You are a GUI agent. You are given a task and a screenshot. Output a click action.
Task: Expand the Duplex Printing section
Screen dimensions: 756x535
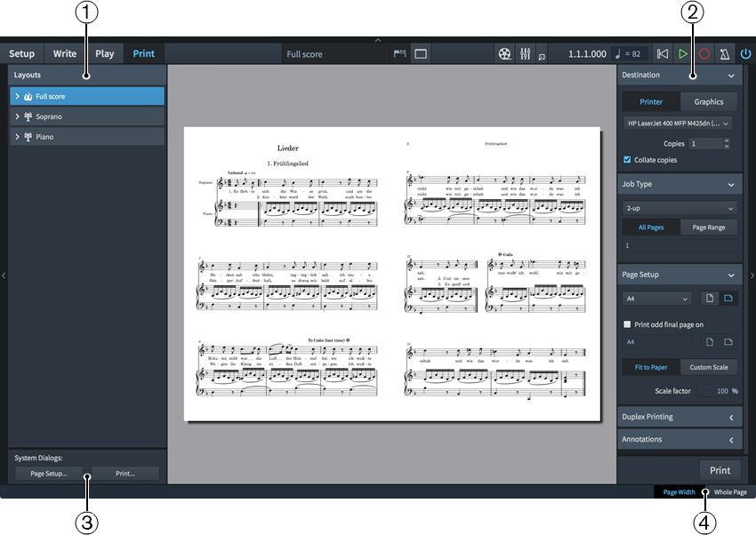[x=679, y=417]
